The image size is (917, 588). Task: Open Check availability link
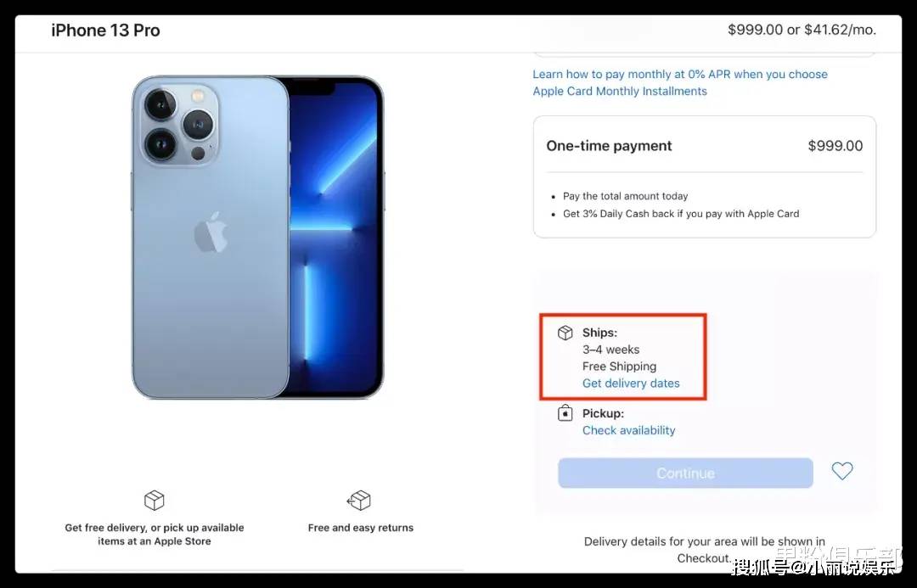pyautogui.click(x=628, y=430)
